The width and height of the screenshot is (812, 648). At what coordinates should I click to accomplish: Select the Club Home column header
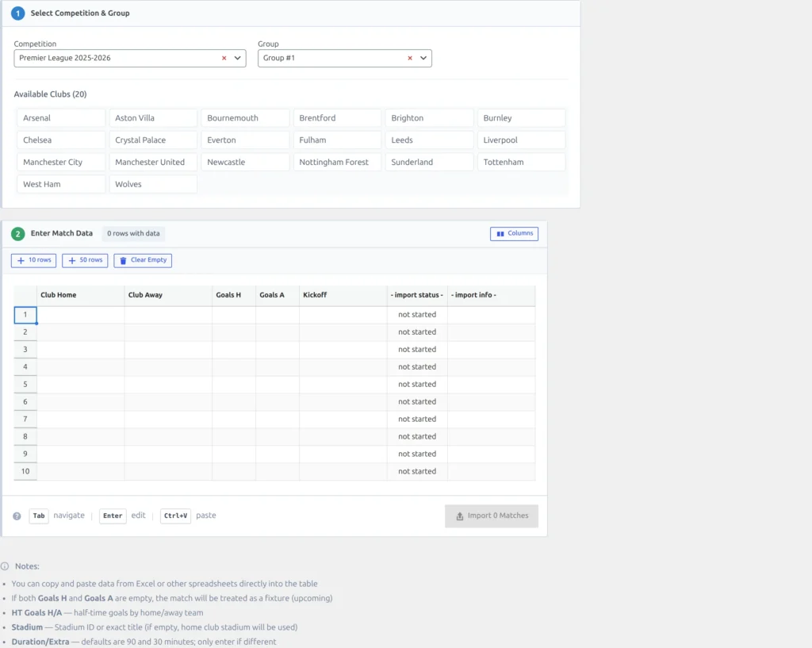point(80,295)
